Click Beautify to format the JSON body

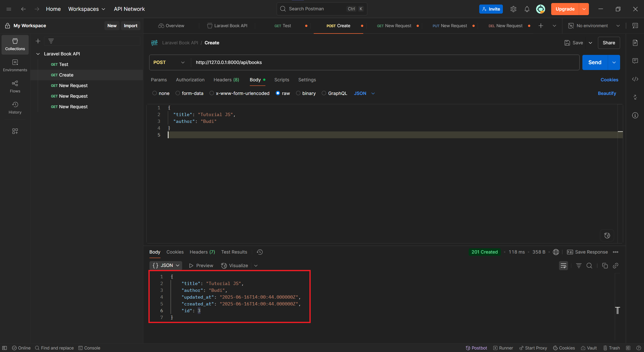[x=607, y=93]
